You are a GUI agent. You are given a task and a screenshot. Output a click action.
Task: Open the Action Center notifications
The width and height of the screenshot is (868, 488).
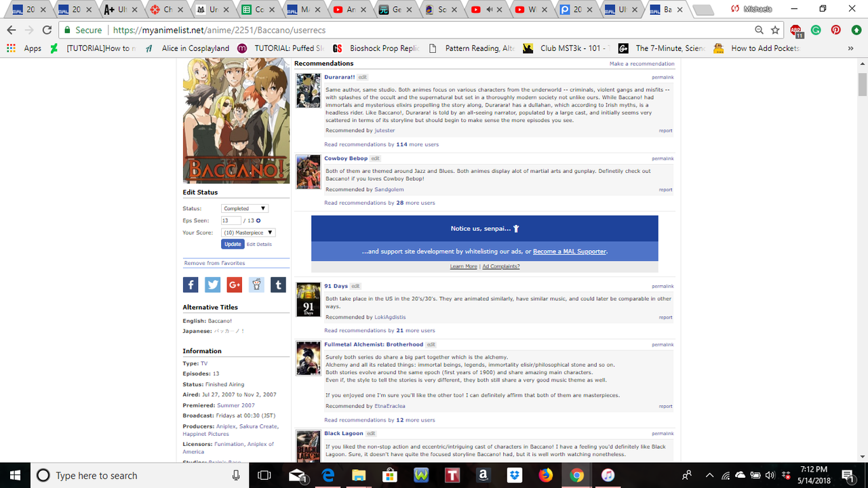847,475
